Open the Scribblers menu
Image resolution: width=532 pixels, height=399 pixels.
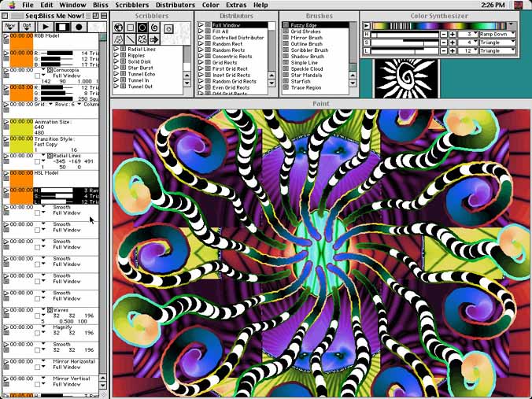coord(132,5)
